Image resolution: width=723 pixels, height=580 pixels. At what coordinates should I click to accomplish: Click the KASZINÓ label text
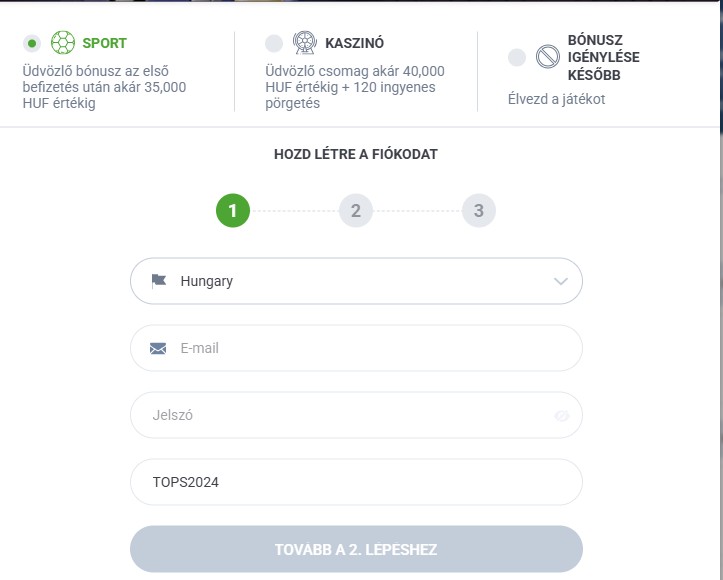(x=355, y=43)
